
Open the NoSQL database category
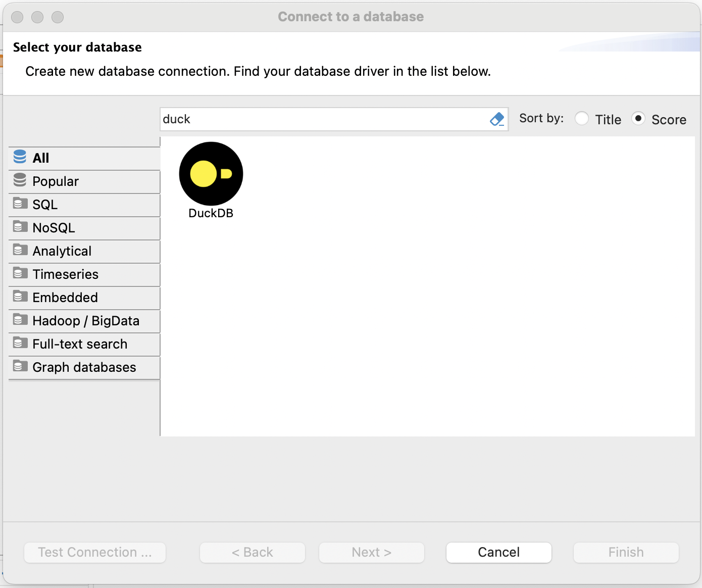coord(84,228)
